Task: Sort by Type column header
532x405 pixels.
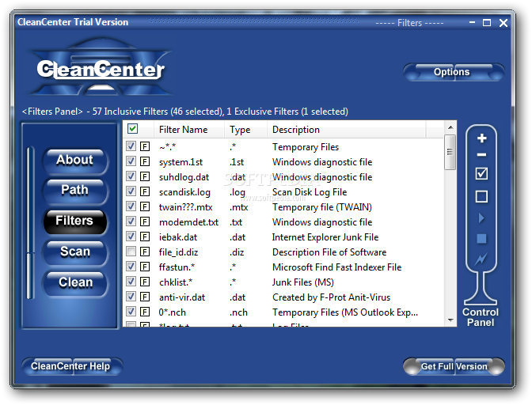Action: pos(245,130)
